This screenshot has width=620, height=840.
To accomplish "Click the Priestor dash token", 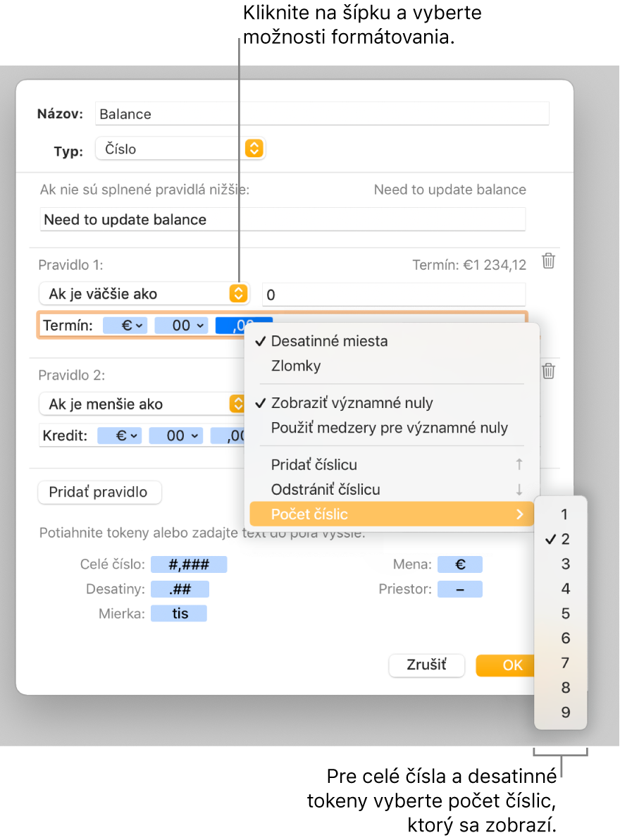I will tap(460, 589).
